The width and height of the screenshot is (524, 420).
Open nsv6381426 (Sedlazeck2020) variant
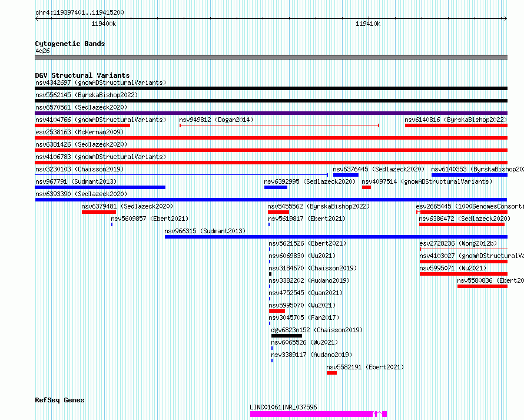[81, 144]
